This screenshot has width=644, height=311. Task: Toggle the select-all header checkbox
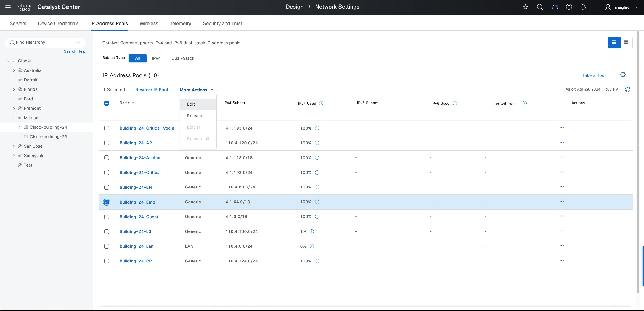point(107,103)
